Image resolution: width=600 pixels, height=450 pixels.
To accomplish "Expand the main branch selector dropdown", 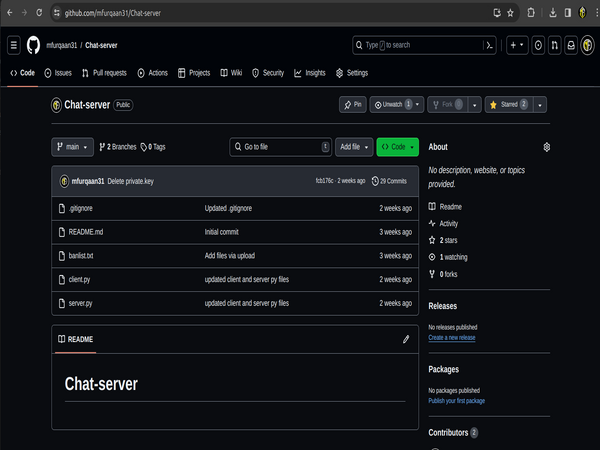I will tap(72, 147).
